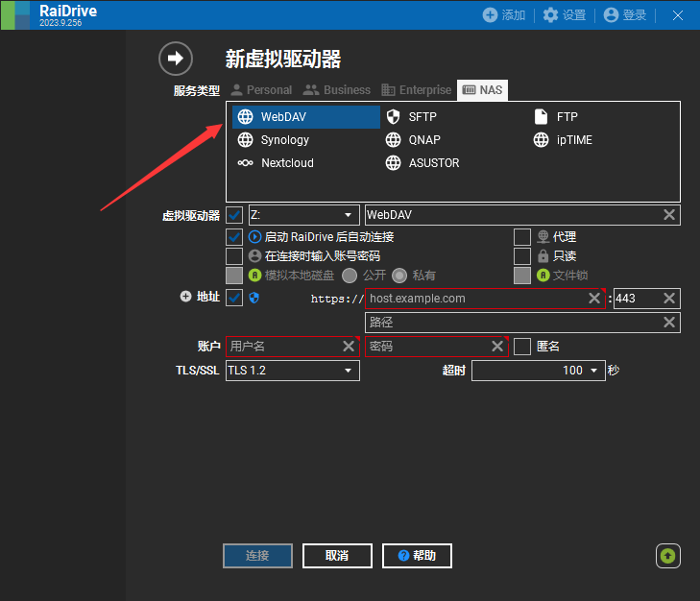Viewport: 700px width, 601px height.
Task: Enable the 只读 read-only checkbox
Action: pyautogui.click(x=522, y=256)
